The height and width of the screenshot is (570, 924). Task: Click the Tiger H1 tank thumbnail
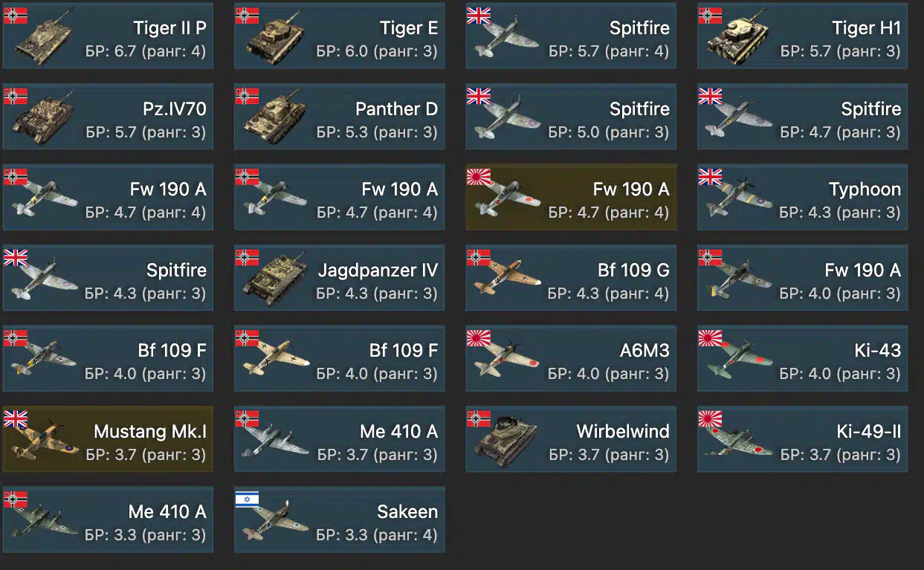click(737, 39)
